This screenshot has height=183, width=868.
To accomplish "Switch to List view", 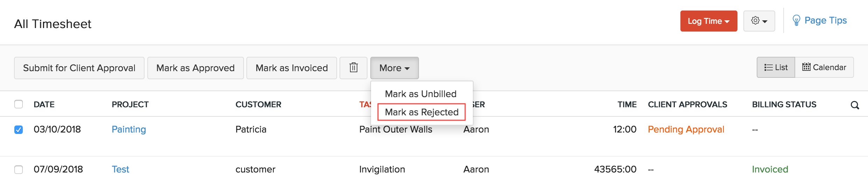I will [x=776, y=67].
